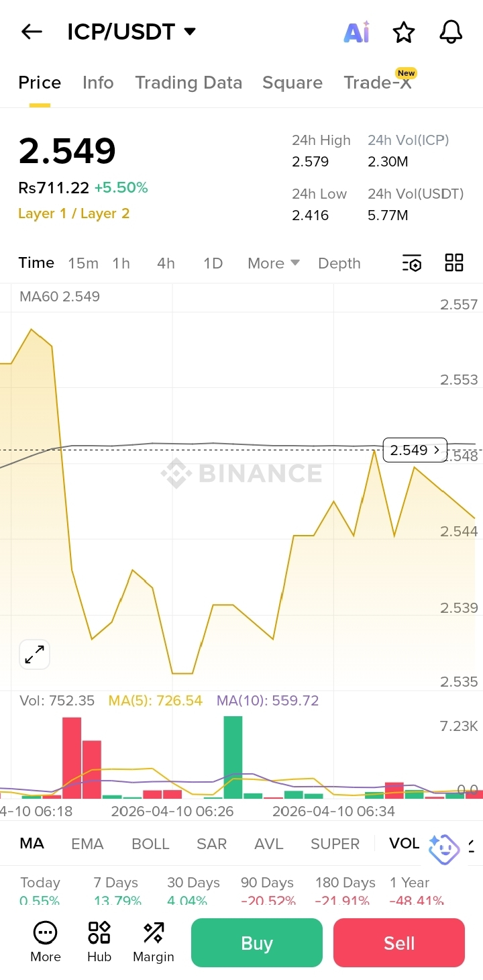Open price alert bell icon
This screenshot has width=483, height=980.
[x=451, y=32]
